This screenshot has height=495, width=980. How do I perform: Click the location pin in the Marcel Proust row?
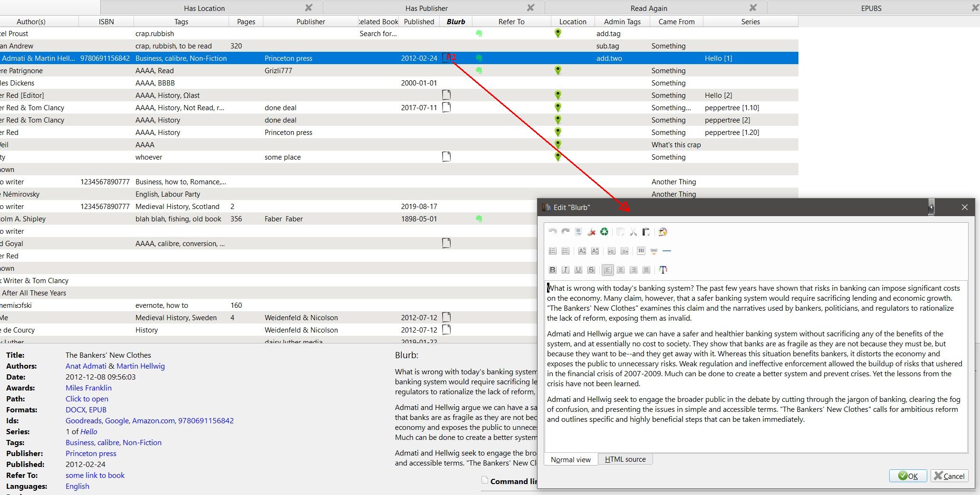[x=558, y=33]
